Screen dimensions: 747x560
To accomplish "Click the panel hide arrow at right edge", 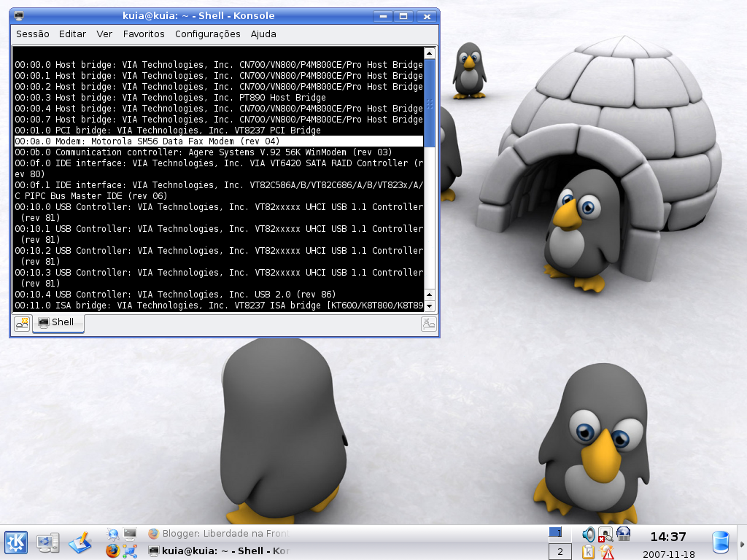I will [x=742, y=543].
